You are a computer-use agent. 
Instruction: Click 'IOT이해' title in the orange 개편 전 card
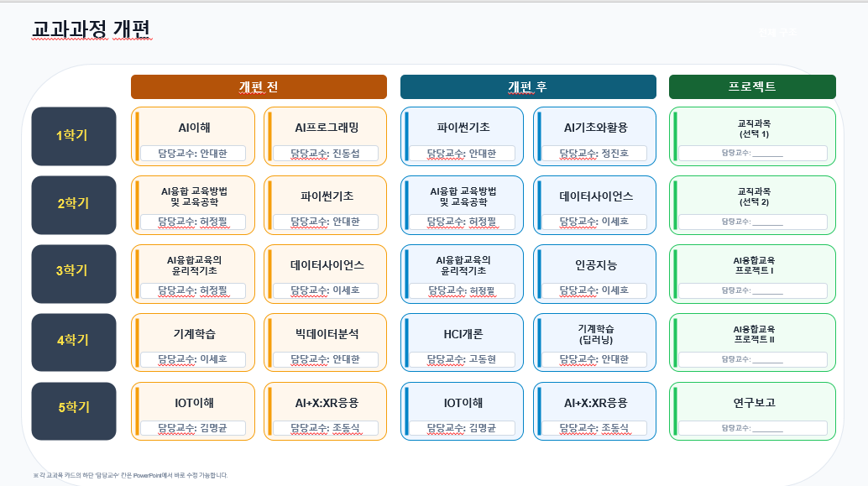(x=194, y=403)
